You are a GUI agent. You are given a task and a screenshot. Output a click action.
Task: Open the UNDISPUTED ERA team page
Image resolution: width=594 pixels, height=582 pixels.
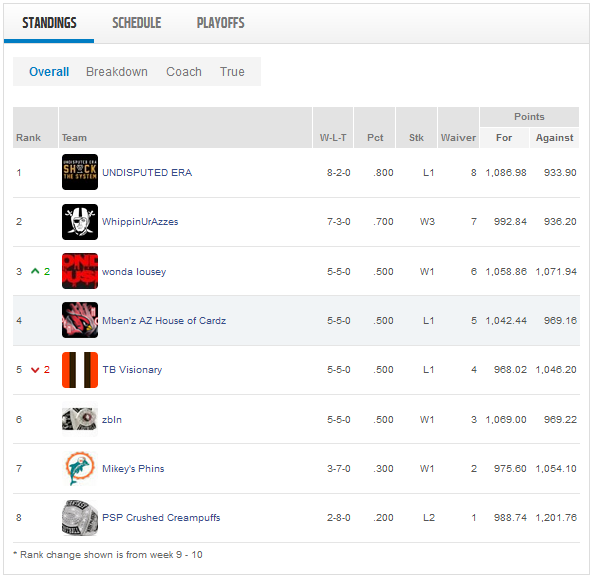click(147, 173)
